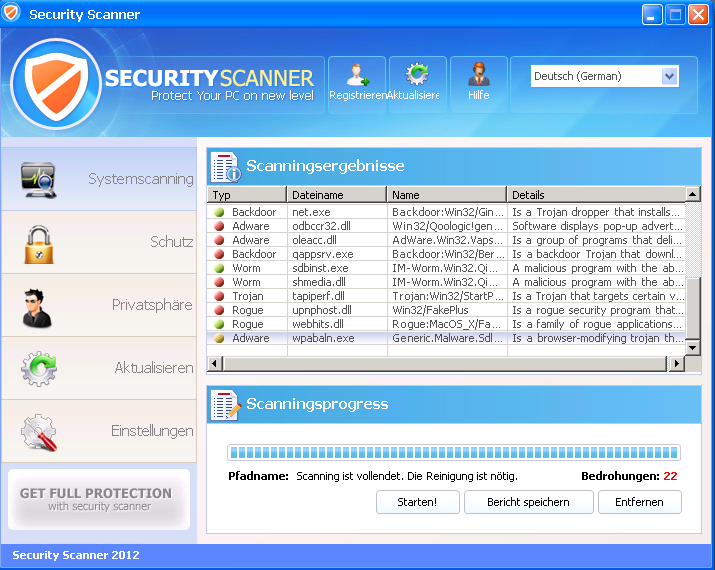Viewport: 715px width, 570px height.
Task: Click Security Scanner 2012 footer text
Action: (76, 555)
